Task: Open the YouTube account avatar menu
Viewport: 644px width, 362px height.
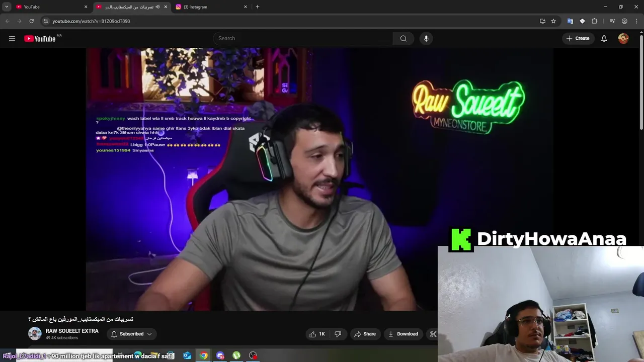Action: (623, 38)
